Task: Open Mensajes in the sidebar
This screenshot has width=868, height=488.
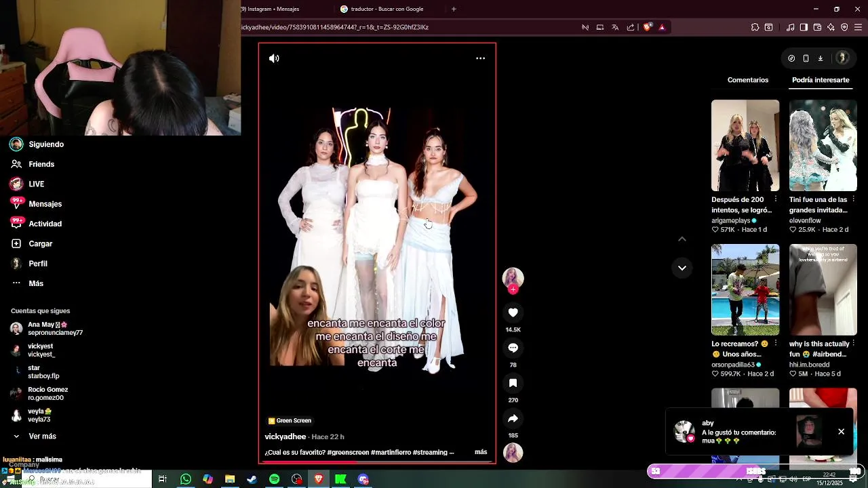Action: [x=37, y=204]
